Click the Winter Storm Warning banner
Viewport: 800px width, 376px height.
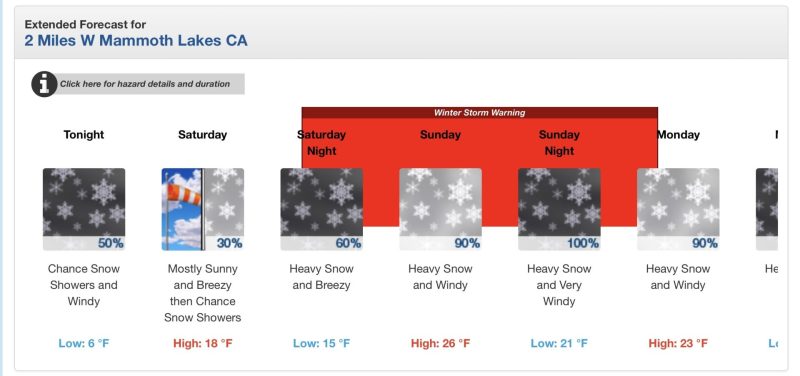[480, 113]
